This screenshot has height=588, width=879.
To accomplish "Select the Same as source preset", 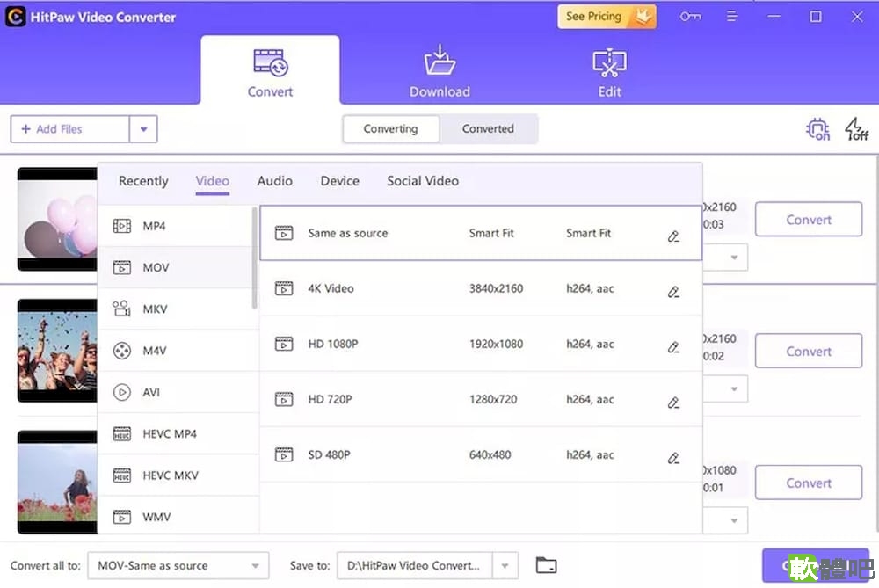I will (481, 233).
